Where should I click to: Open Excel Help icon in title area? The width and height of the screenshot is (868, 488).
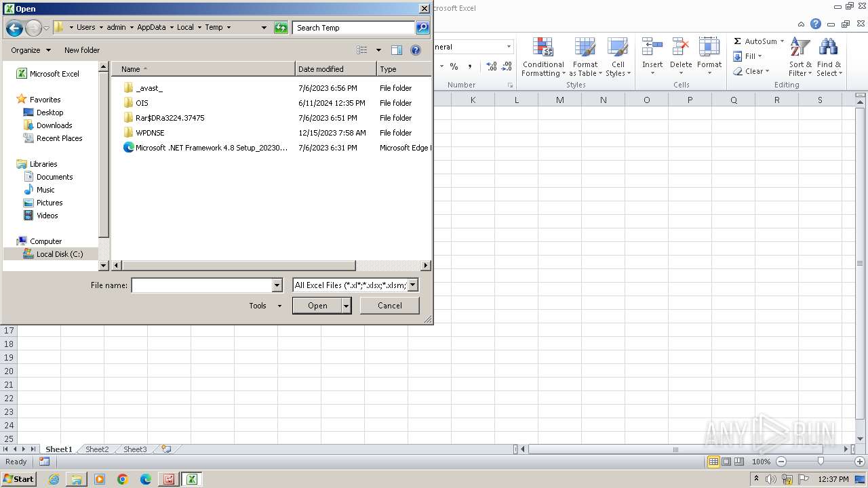[x=816, y=24]
